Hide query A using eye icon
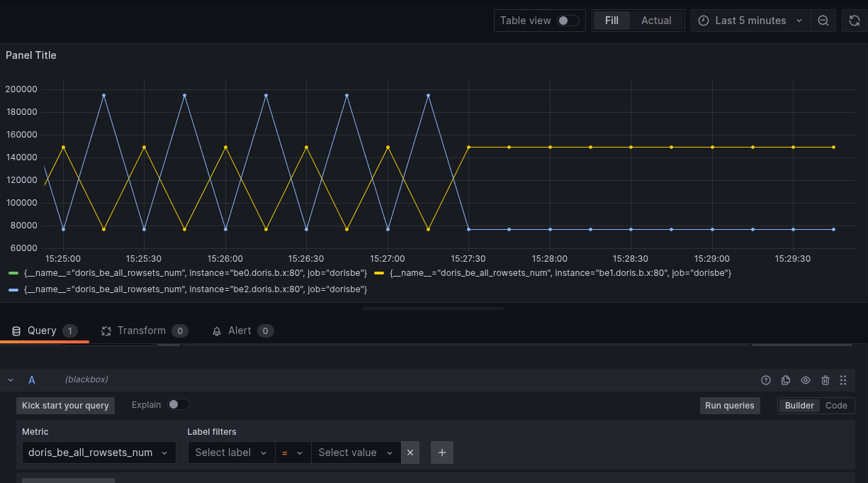868x483 pixels. [x=806, y=380]
